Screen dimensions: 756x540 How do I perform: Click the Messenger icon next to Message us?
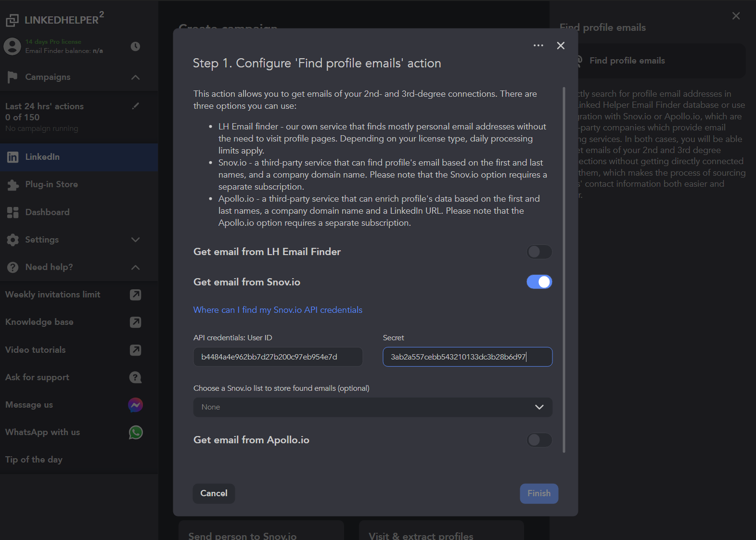[136, 405]
